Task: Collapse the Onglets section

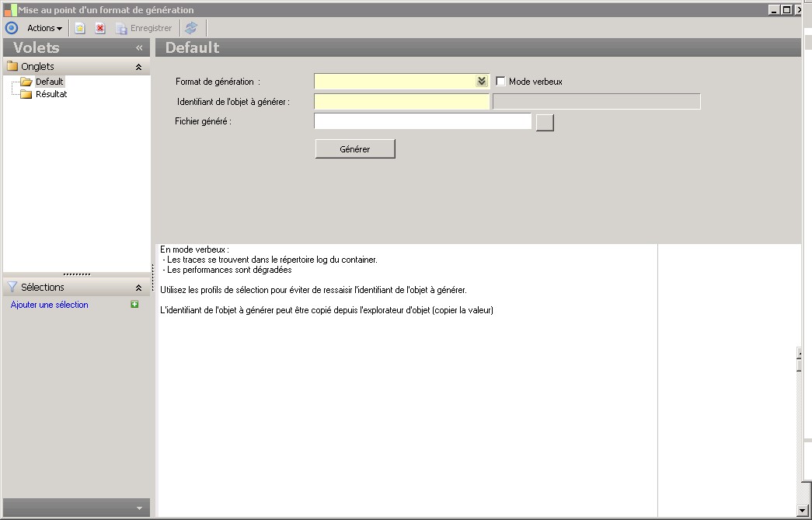Action: 138,67
